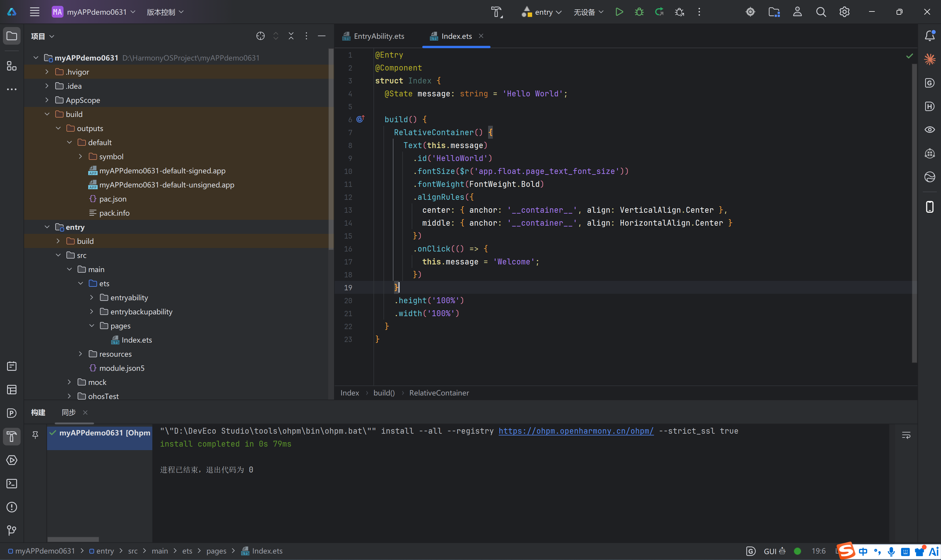Image resolution: width=941 pixels, height=560 pixels.
Task: Open the ohpm.openharmony.cn registry link
Action: (576, 431)
